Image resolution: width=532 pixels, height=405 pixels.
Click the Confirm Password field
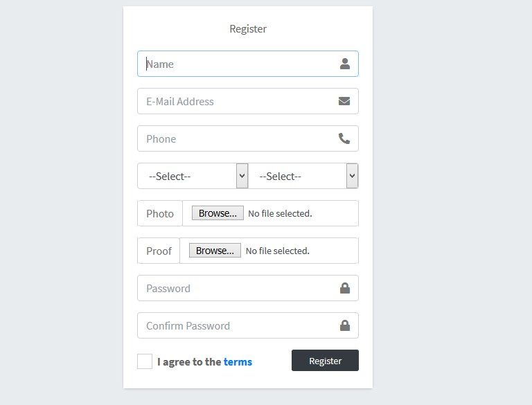point(248,325)
